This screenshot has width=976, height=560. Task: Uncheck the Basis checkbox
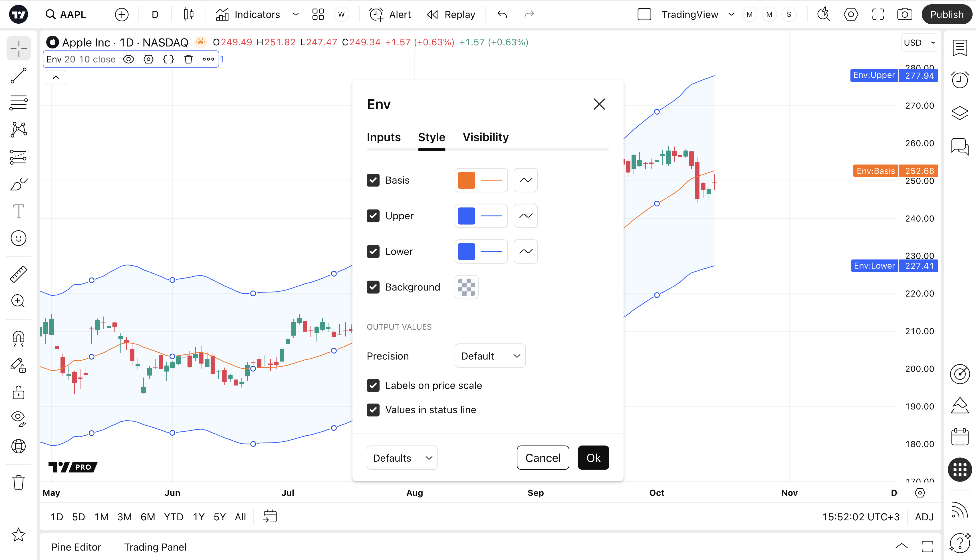pyautogui.click(x=373, y=180)
